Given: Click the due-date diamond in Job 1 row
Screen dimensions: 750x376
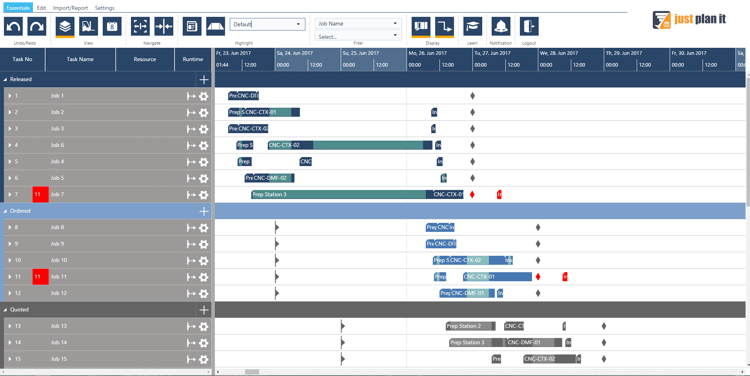Looking at the screenshot, I should [473, 96].
